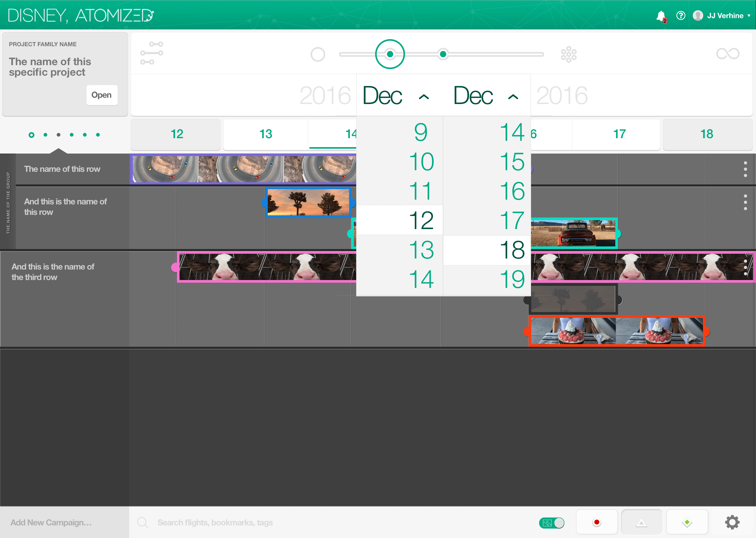
Task: Open the notifications bell icon
Action: pyautogui.click(x=661, y=16)
